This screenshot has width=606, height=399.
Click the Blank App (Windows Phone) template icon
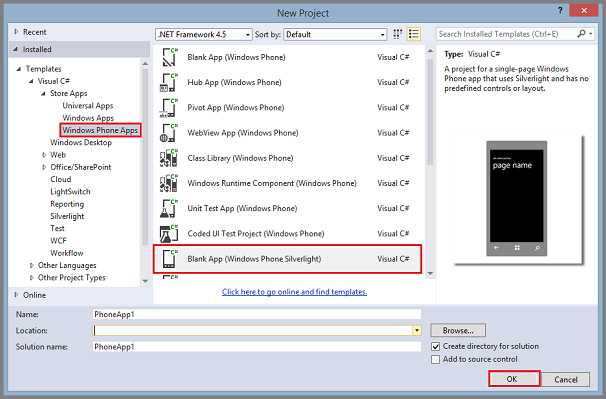(x=169, y=57)
